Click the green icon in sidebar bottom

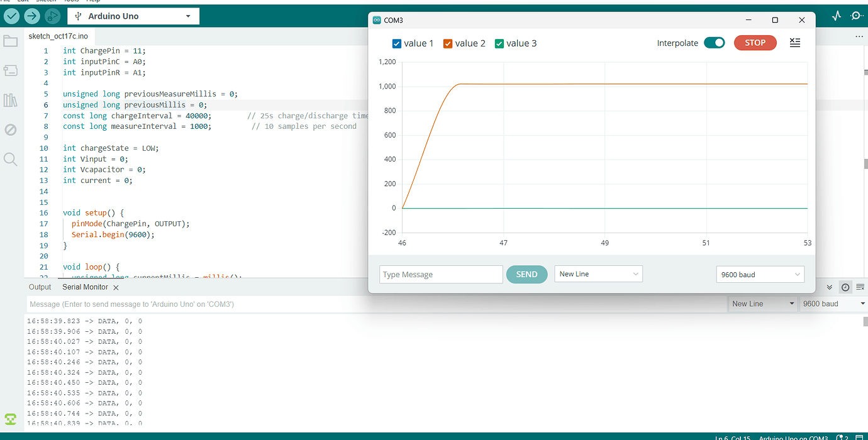pos(10,419)
